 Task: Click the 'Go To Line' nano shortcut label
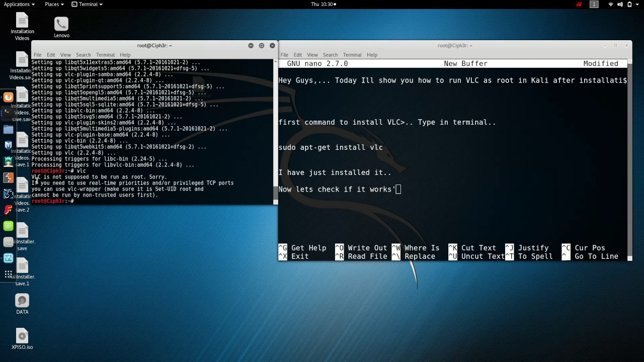(596, 256)
